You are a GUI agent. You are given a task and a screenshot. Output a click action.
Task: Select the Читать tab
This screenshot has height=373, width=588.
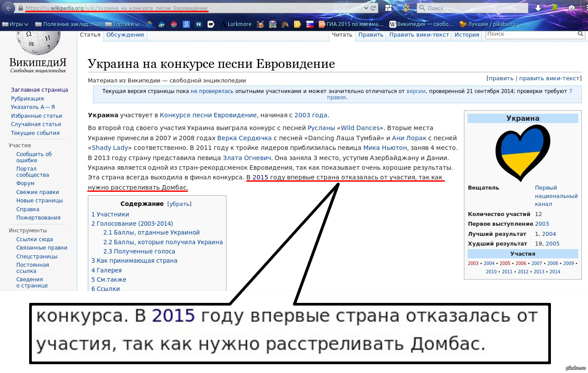pyautogui.click(x=342, y=35)
